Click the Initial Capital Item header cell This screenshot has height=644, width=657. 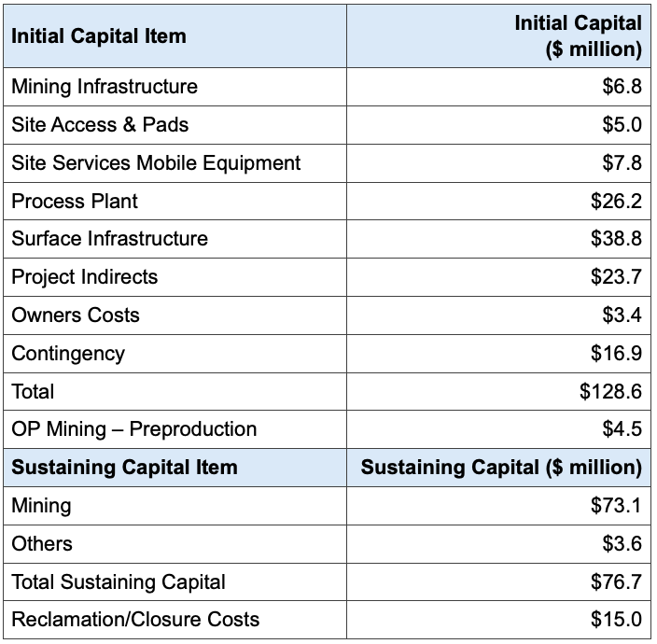pos(99,36)
